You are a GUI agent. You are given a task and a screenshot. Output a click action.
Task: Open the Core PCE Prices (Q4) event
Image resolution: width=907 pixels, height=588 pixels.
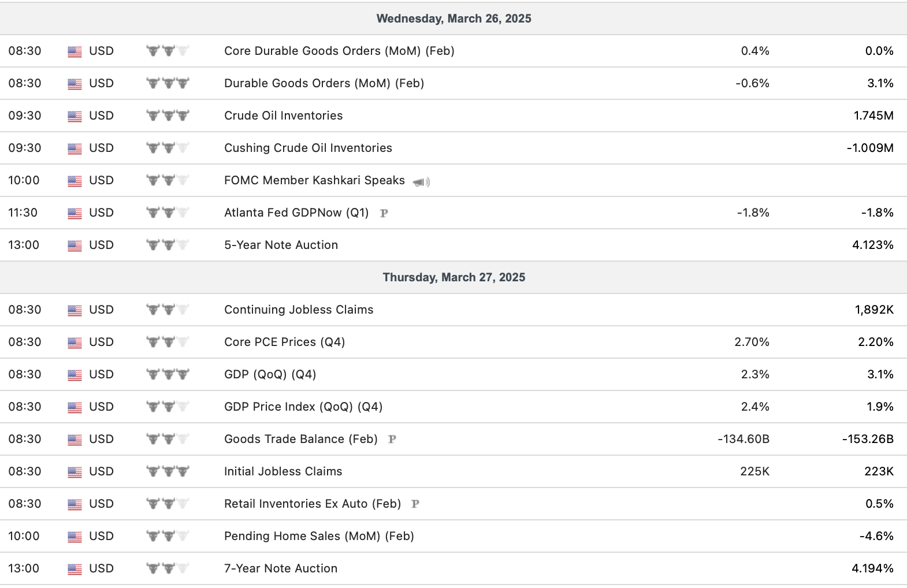coord(284,342)
